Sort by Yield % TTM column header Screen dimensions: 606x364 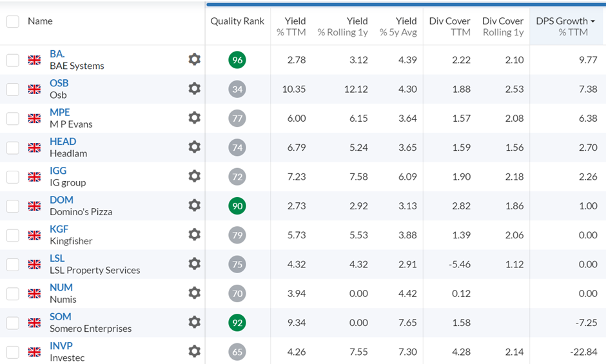pyautogui.click(x=291, y=26)
